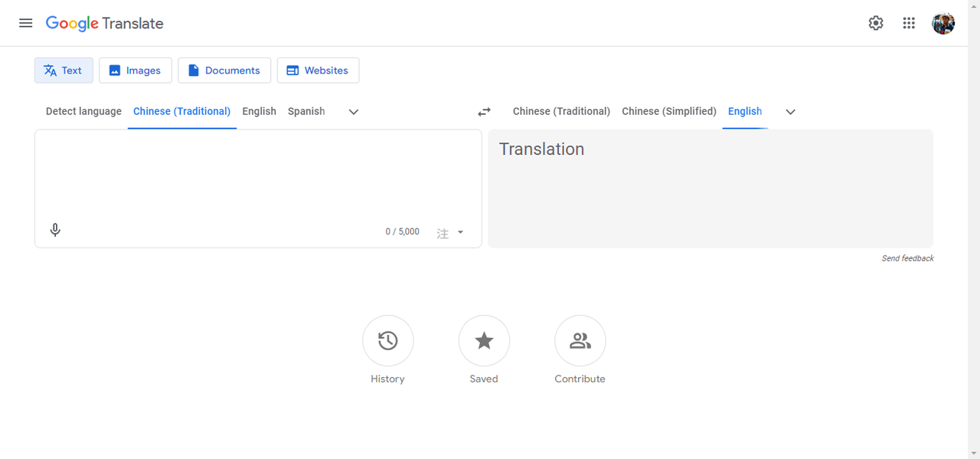This screenshot has height=459, width=980.
Task: Start voice input with the microphone
Action: [55, 230]
